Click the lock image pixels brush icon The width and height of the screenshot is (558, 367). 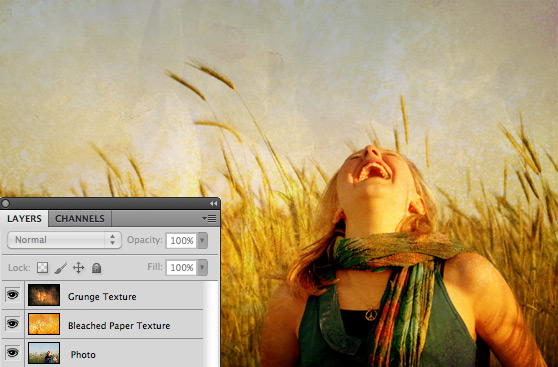pyautogui.click(x=60, y=268)
